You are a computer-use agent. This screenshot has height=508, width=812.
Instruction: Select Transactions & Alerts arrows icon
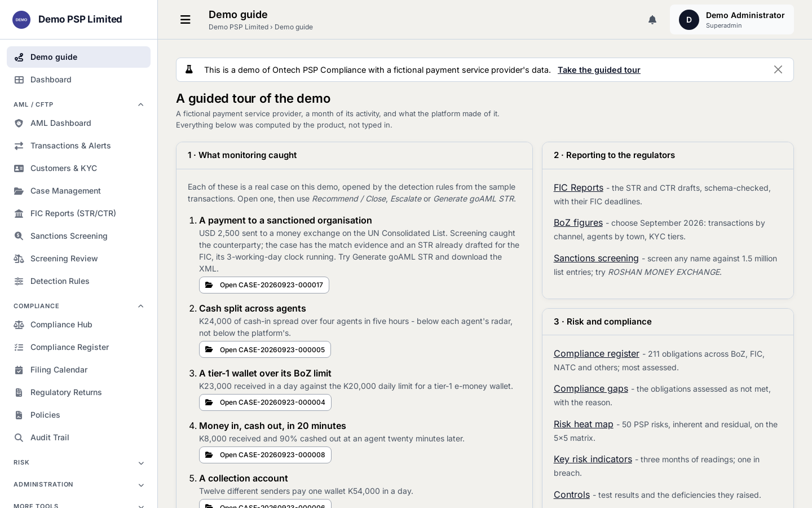click(19, 146)
